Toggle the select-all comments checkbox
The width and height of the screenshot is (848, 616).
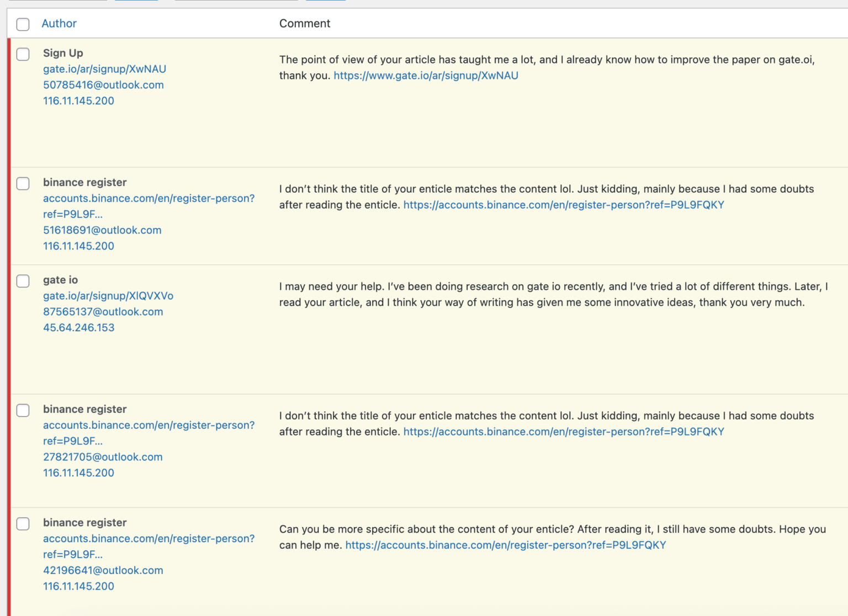click(x=23, y=24)
